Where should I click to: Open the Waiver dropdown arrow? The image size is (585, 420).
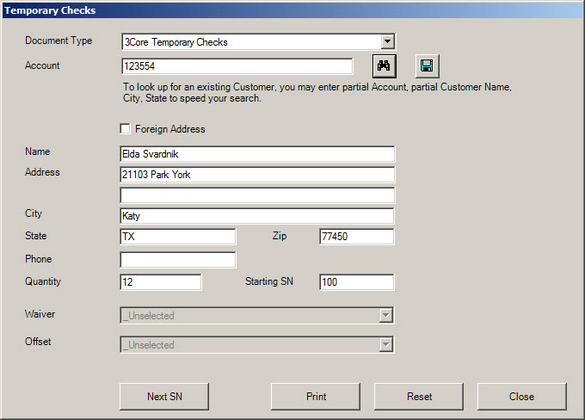(x=386, y=315)
